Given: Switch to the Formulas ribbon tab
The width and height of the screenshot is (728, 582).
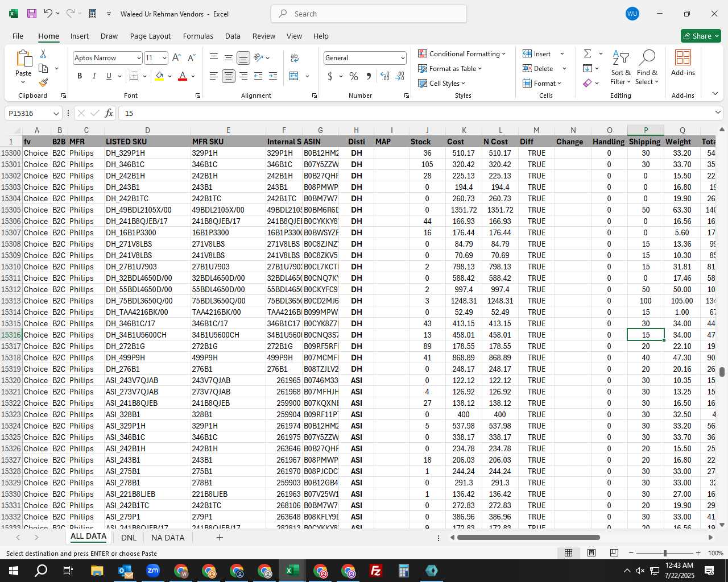Looking at the screenshot, I should (198, 36).
